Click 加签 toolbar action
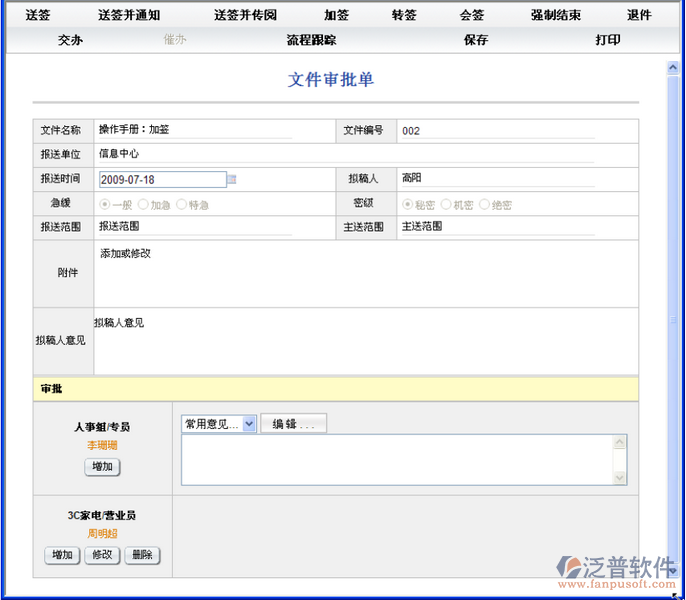This screenshot has height=600, width=686. pyautogui.click(x=336, y=15)
